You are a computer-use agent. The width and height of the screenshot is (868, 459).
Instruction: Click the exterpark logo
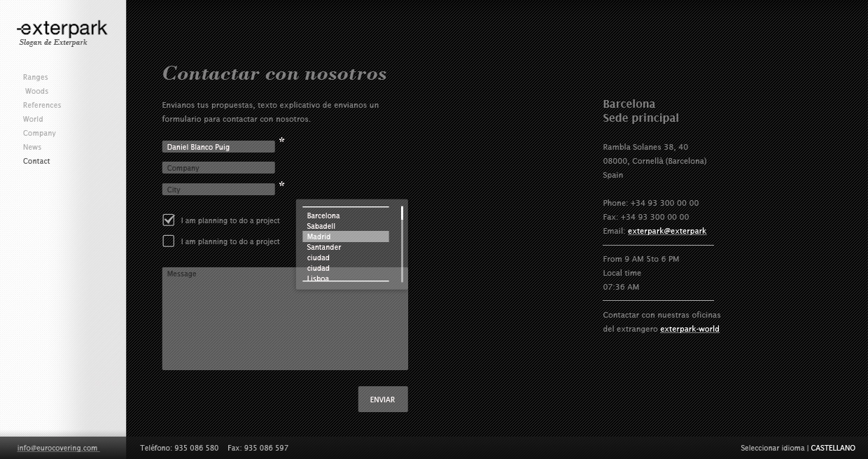62,29
